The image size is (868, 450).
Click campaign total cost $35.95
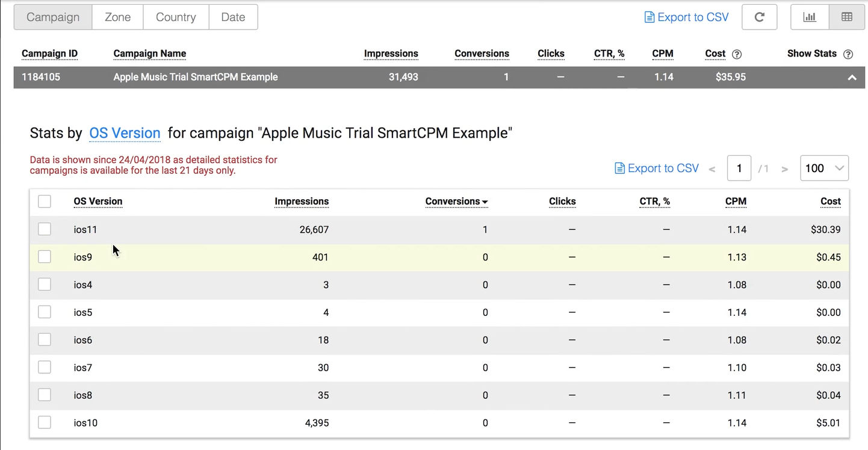[x=731, y=77]
